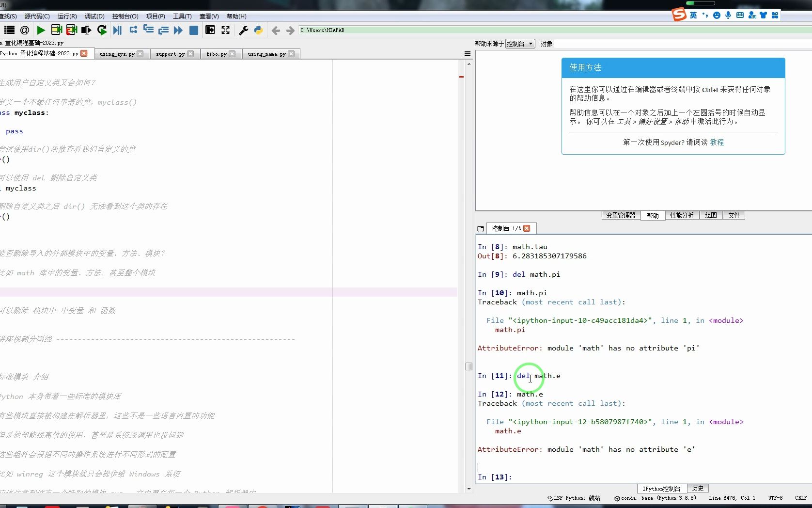This screenshot has width=812, height=508.
Task: Toggle Sogou input language 英 indicator
Action: click(693, 15)
